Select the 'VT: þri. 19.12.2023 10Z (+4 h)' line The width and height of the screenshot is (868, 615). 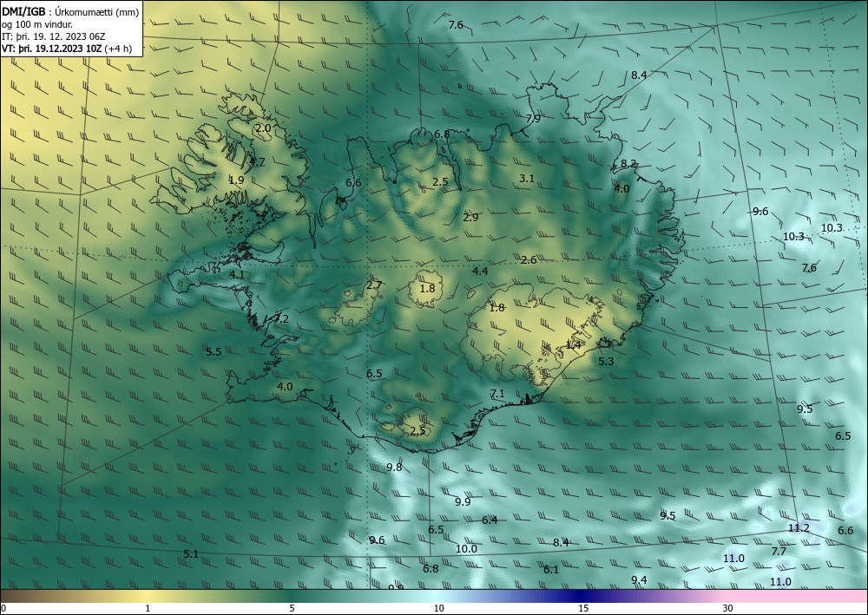[67, 48]
